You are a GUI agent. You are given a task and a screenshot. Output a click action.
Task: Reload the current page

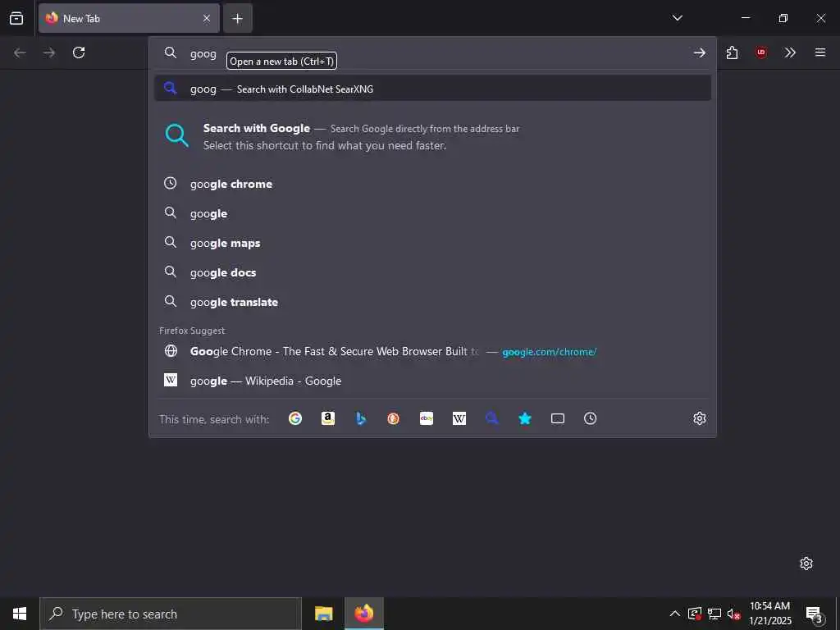[79, 52]
